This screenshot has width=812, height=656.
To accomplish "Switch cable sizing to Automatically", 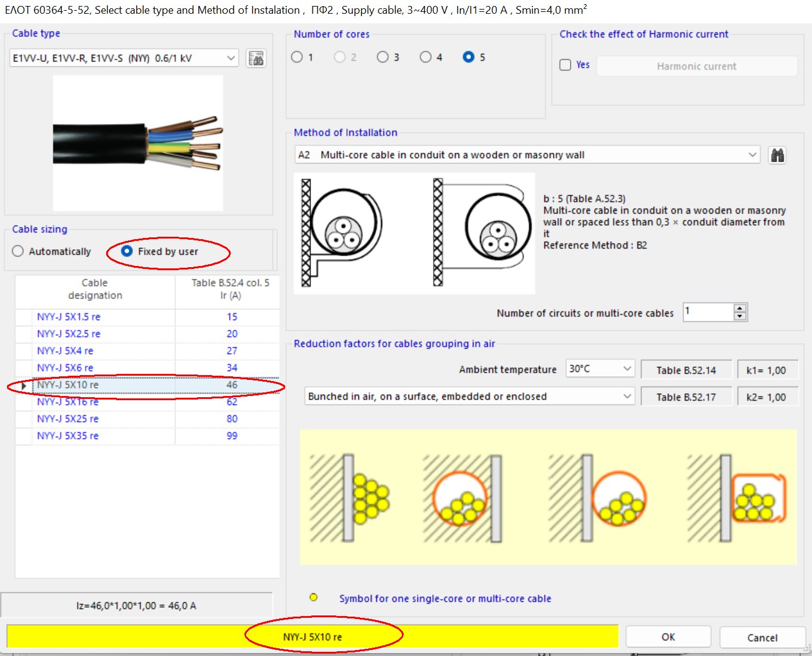I will coord(18,251).
